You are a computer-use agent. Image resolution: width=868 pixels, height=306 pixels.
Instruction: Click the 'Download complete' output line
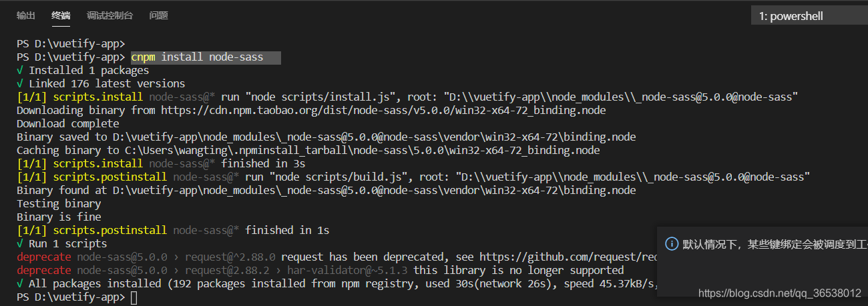point(67,123)
